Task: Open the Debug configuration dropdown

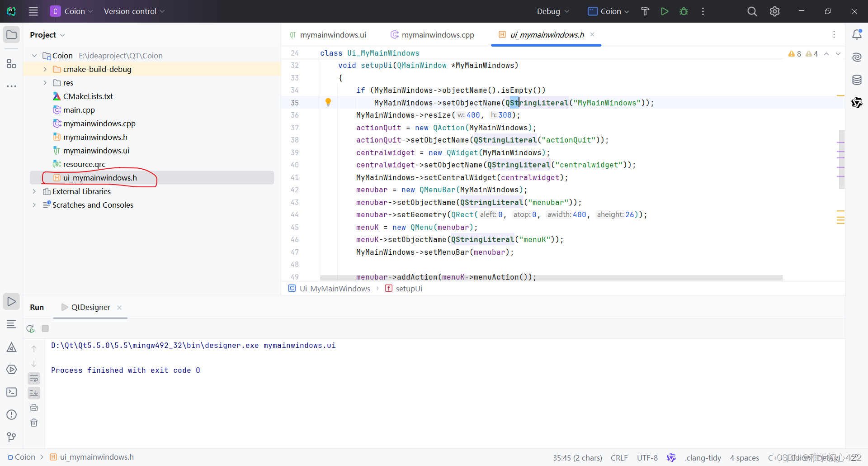Action: coord(552,11)
